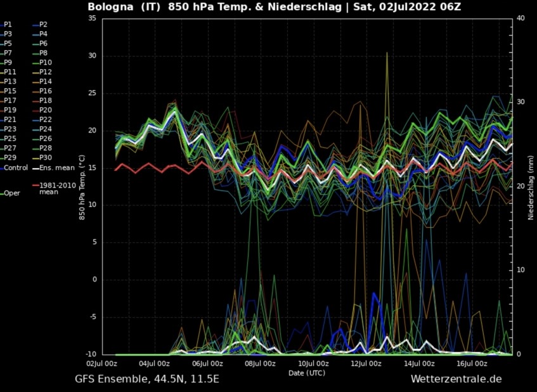Image resolution: width=537 pixels, height=392 pixels.
Task: Click the Wetterzentrale.de credit text
Action: tap(456, 379)
